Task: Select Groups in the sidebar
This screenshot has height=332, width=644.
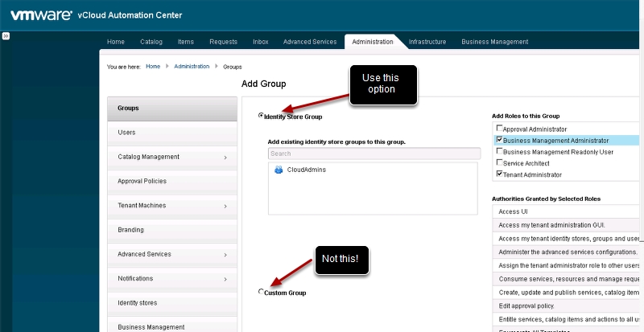Action: [172, 109]
